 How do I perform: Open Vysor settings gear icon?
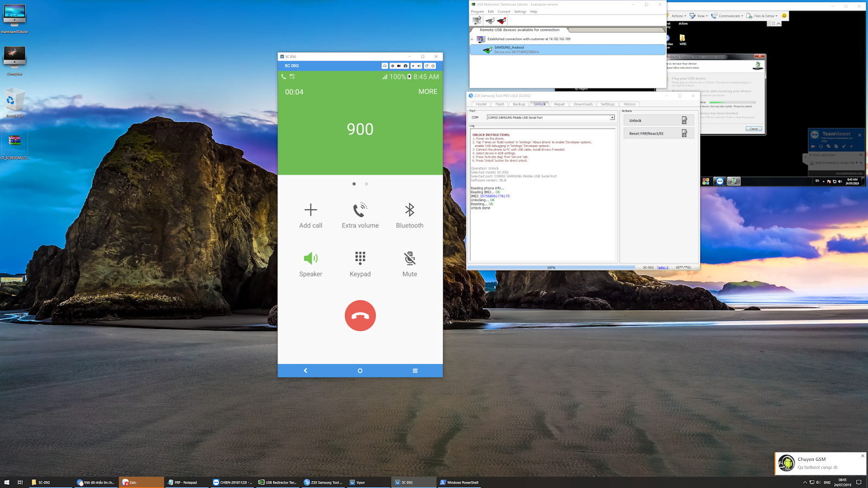pos(392,66)
